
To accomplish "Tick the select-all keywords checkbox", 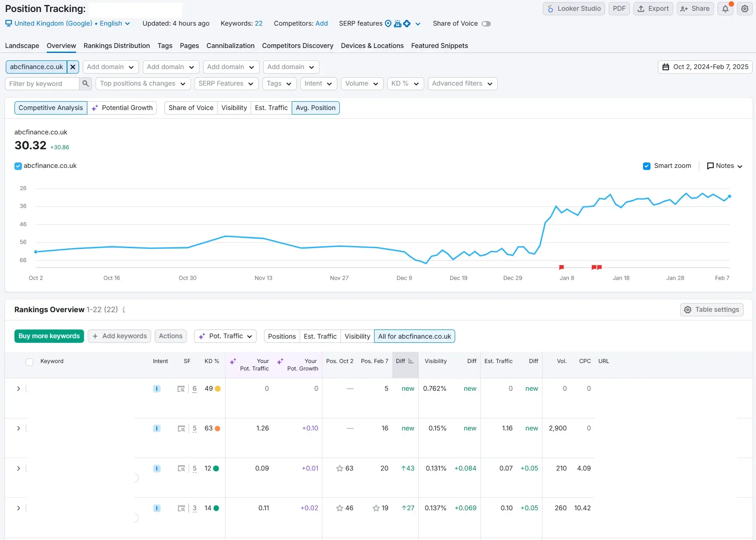I will click(29, 362).
